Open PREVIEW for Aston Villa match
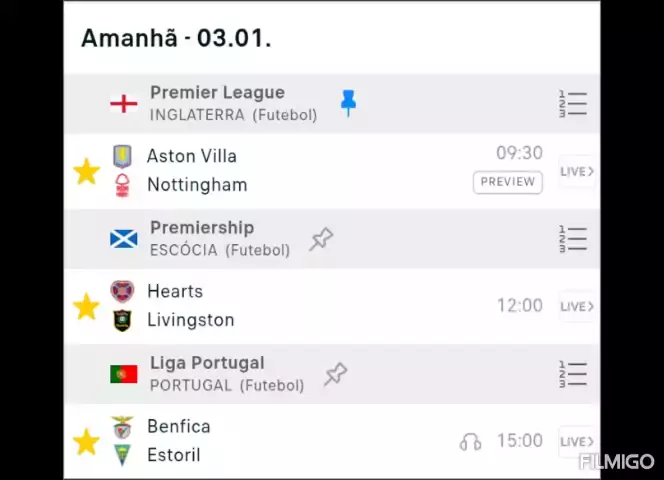 [x=507, y=182]
